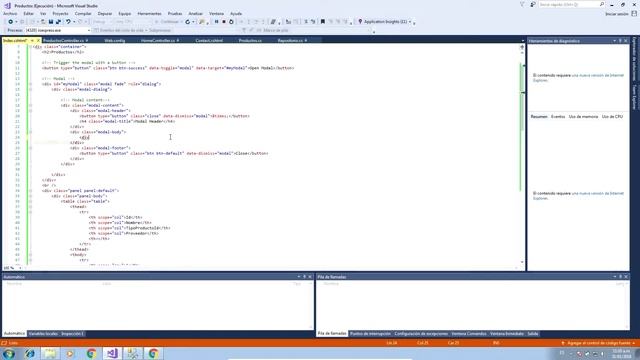The height and width of the screenshot is (360, 640).
Task: Open Internet Explorer from taskbar
Action: pyautogui.click(x=30, y=353)
